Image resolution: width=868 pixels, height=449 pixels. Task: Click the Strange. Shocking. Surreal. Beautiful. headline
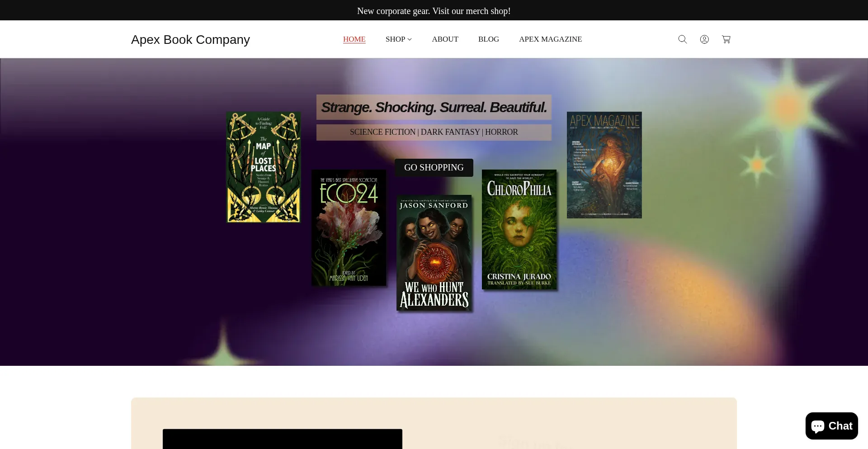click(x=434, y=107)
